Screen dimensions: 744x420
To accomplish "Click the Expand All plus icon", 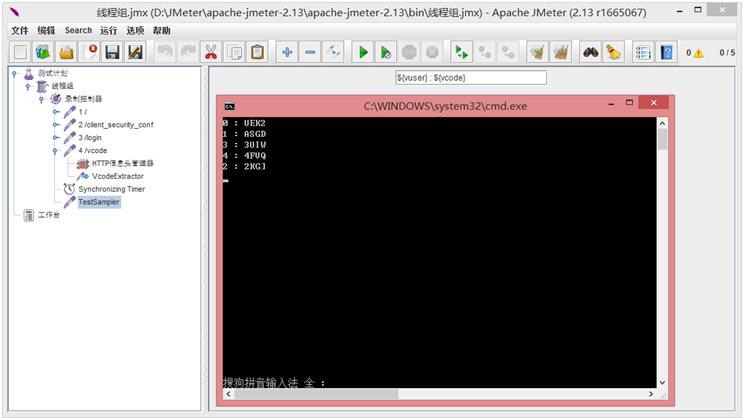I will 287,52.
